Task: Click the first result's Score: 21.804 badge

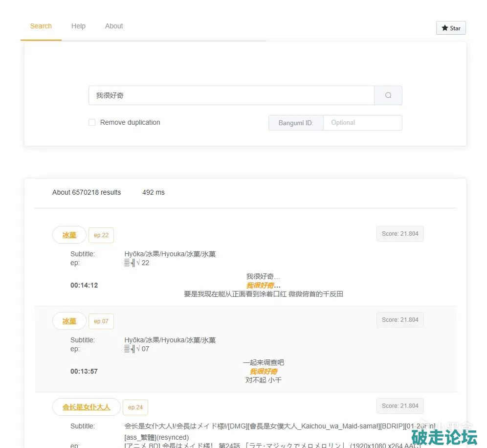Action: coord(399,234)
